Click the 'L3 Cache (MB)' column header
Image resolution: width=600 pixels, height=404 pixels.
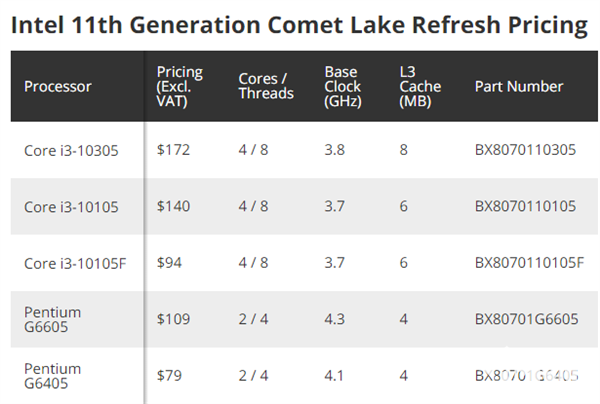tap(413, 86)
